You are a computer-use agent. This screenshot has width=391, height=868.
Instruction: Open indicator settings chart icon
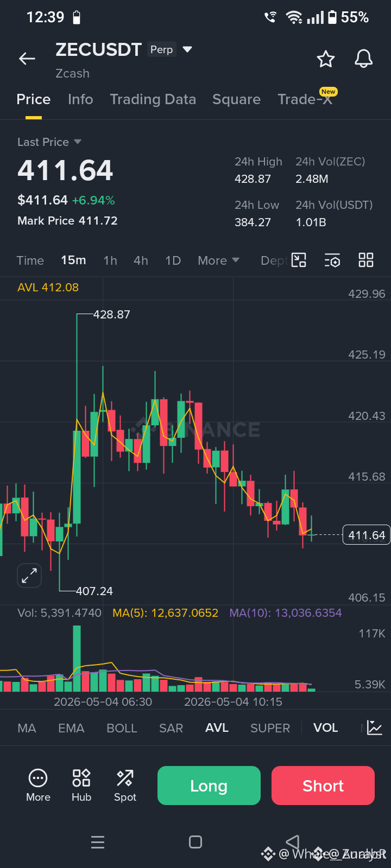click(x=375, y=727)
